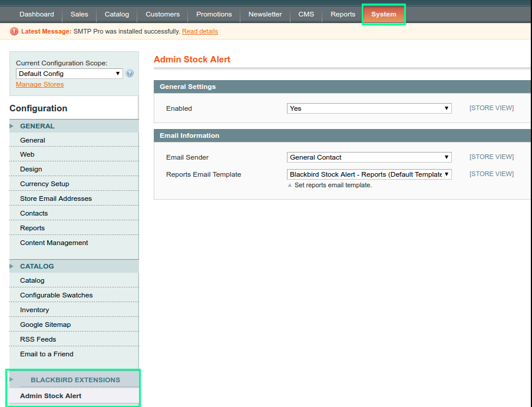Click the help icon beside Default Config

tap(130, 73)
